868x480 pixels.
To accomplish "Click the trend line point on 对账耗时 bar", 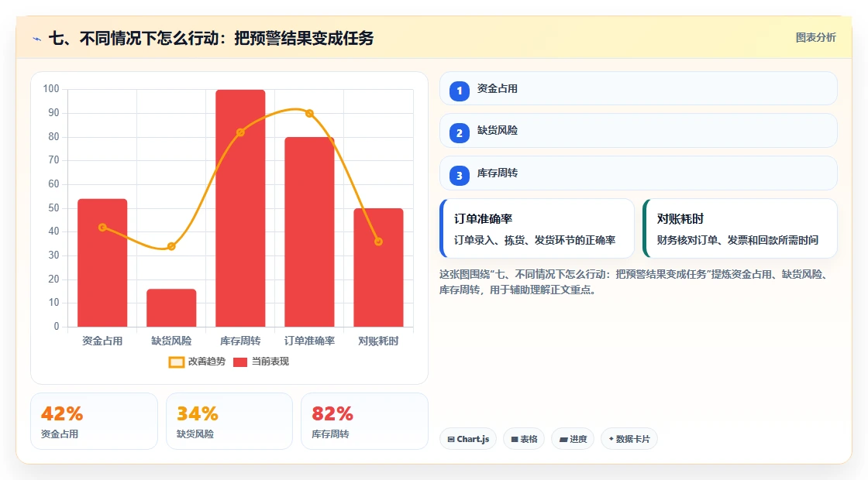I will (x=379, y=242).
